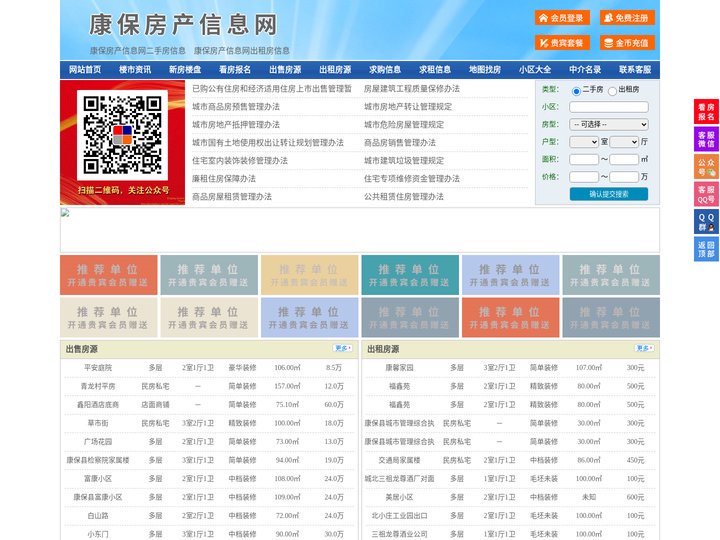Focus the minimum 面积 input
This screenshot has width=720, height=540.
(x=584, y=159)
